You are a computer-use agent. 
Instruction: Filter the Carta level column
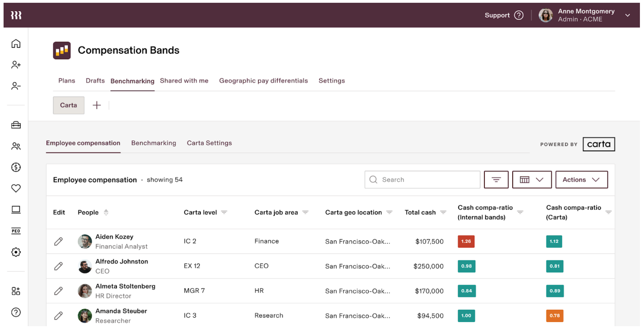pyautogui.click(x=224, y=212)
